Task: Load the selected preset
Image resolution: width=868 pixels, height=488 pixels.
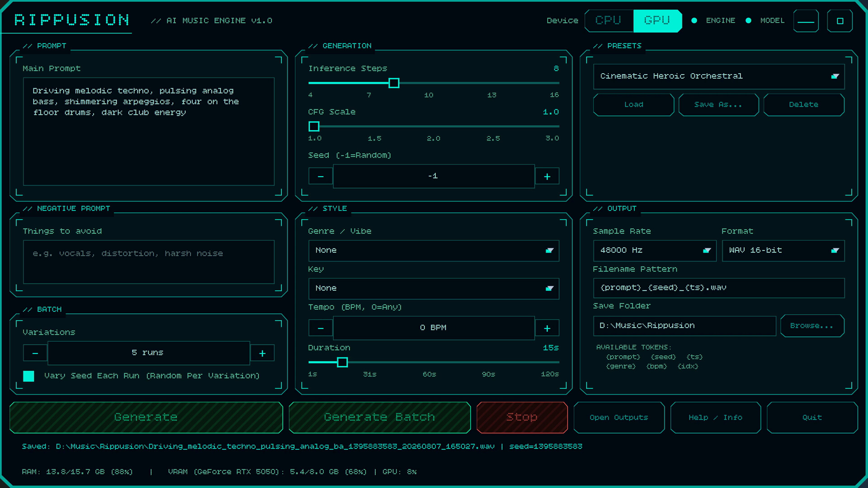Action: pos(633,105)
